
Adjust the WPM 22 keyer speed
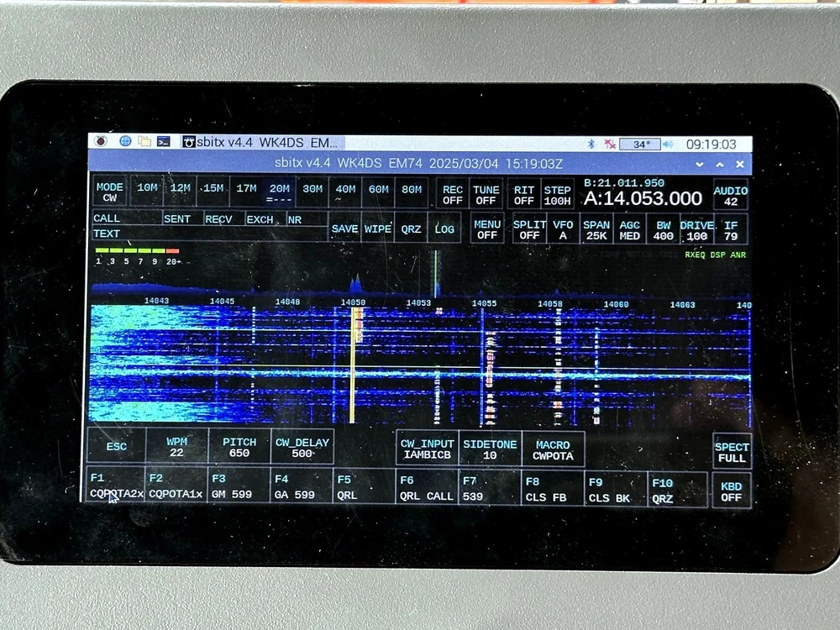click(176, 447)
